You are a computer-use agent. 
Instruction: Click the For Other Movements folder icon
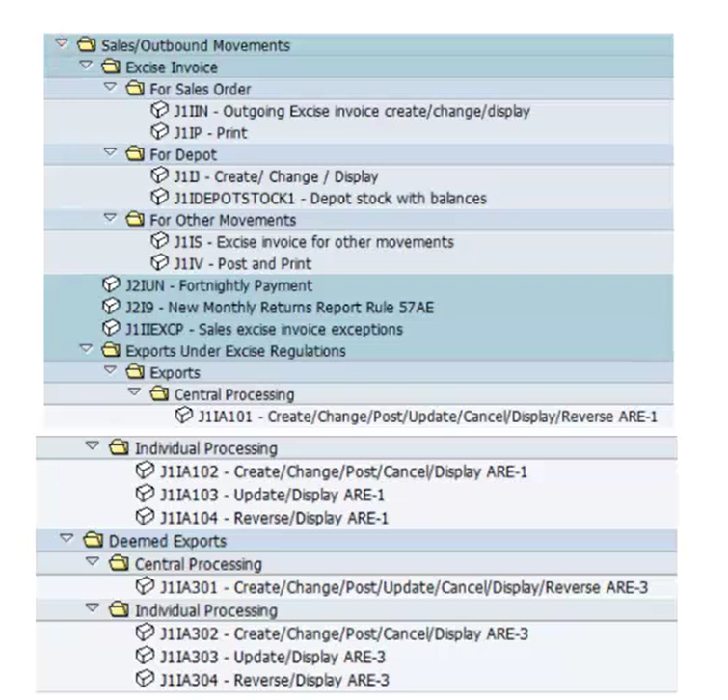(x=135, y=219)
